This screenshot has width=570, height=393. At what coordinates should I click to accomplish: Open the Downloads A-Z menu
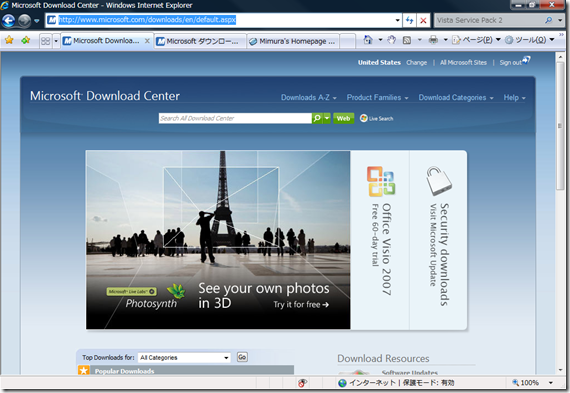309,97
